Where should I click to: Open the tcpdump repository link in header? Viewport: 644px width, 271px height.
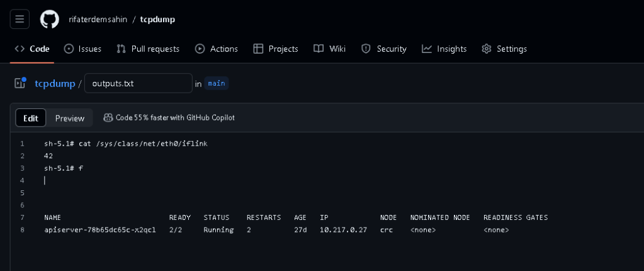point(157,20)
